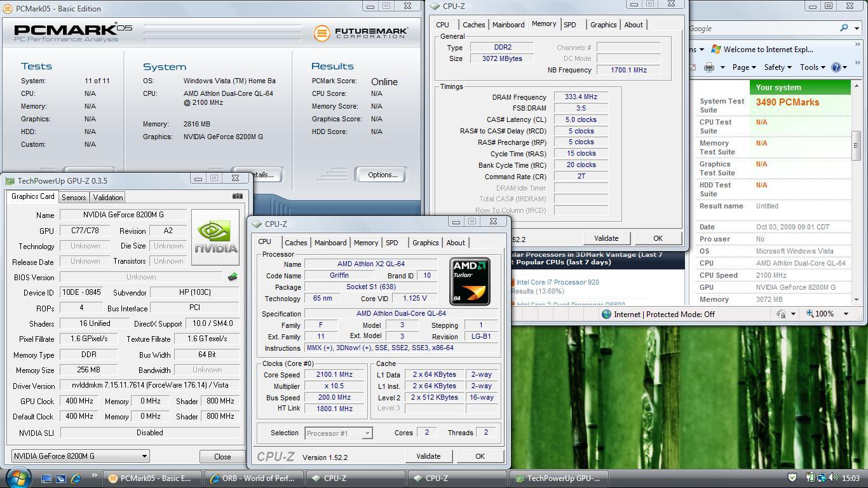Screen dimensions: 868x488
Task: Click Switch between windows quick launch icon
Action: [x=61, y=478]
